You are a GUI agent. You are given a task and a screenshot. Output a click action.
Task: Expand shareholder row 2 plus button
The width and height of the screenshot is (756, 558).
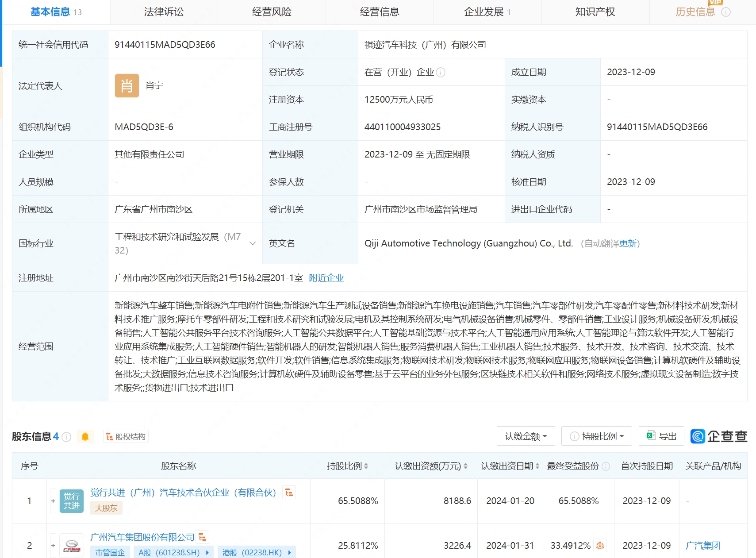pyautogui.click(x=53, y=546)
